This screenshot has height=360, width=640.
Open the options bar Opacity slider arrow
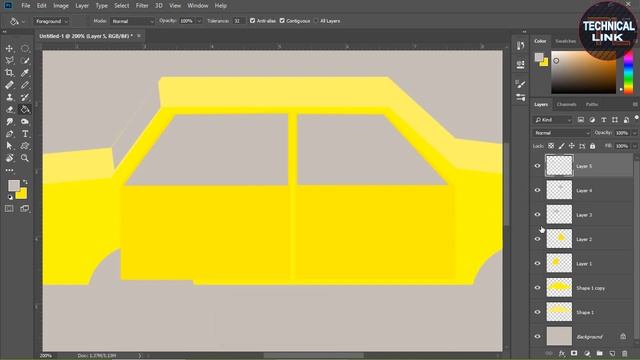[x=199, y=21]
